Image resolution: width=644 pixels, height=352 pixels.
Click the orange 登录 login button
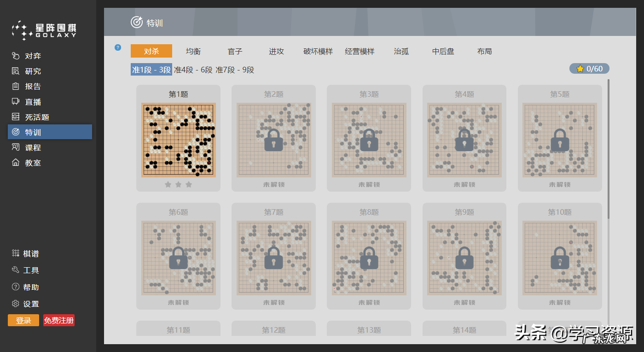pos(23,320)
